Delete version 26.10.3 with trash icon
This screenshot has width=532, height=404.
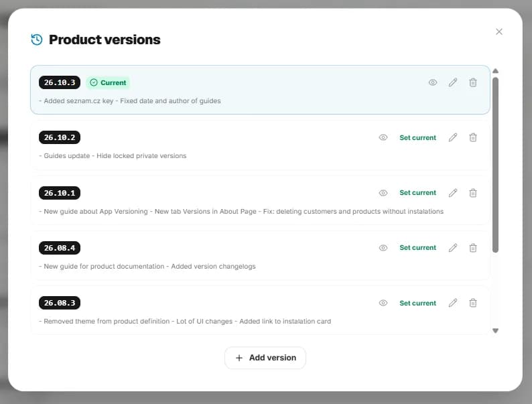(x=472, y=82)
